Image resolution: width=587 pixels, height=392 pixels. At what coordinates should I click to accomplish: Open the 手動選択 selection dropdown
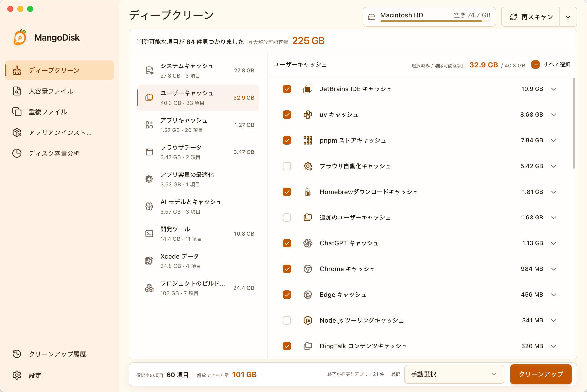(454, 374)
